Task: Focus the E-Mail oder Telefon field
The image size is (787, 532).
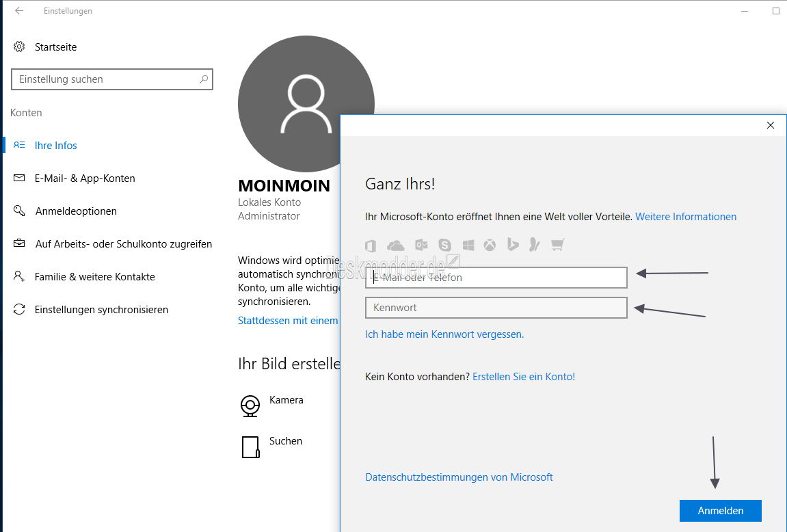Action: tap(496, 278)
